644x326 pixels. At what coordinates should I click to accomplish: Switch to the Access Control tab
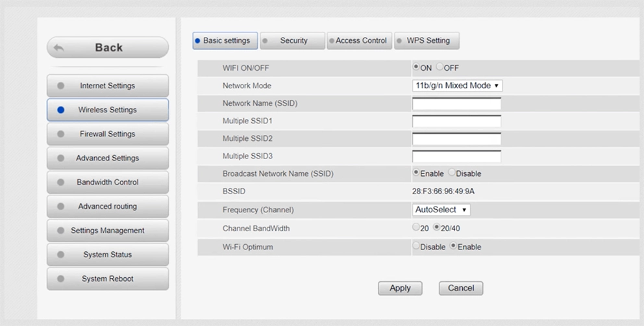[360, 41]
